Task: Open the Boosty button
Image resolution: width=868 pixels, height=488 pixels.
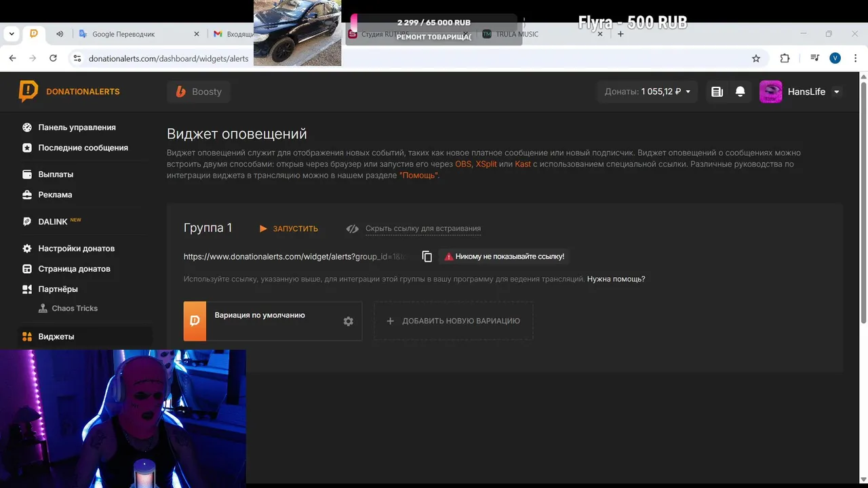Action: click(x=199, y=91)
